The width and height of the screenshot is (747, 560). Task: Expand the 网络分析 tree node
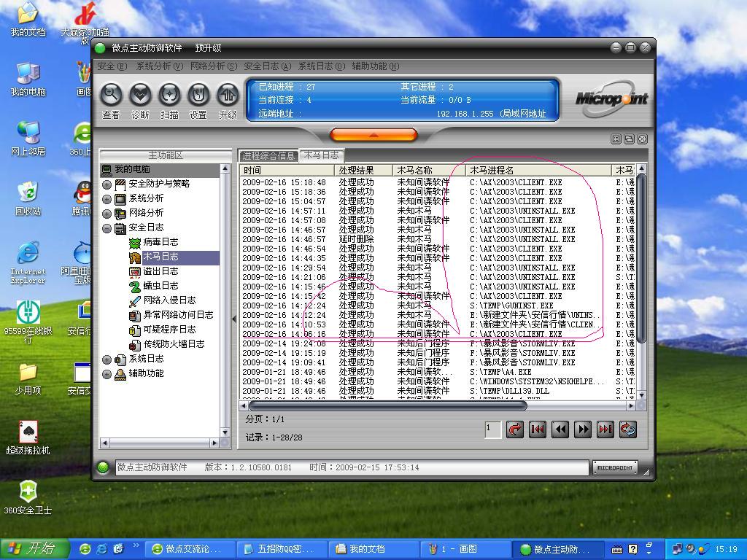click(x=107, y=214)
